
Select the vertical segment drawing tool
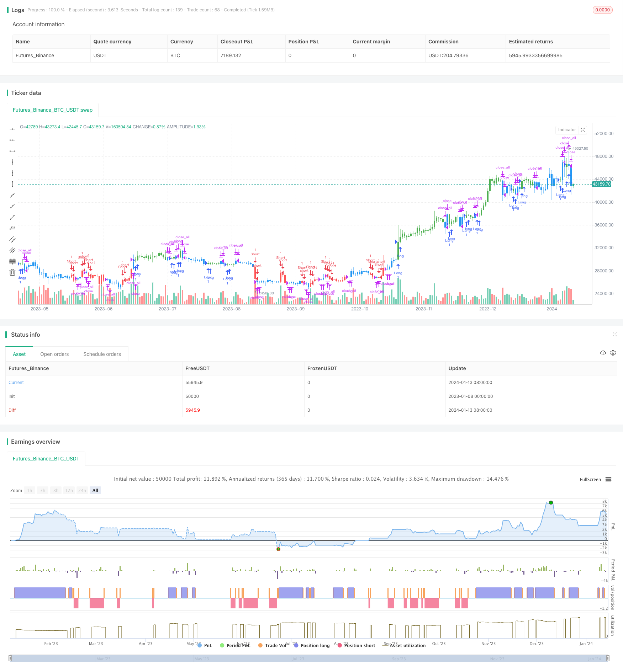[12, 184]
